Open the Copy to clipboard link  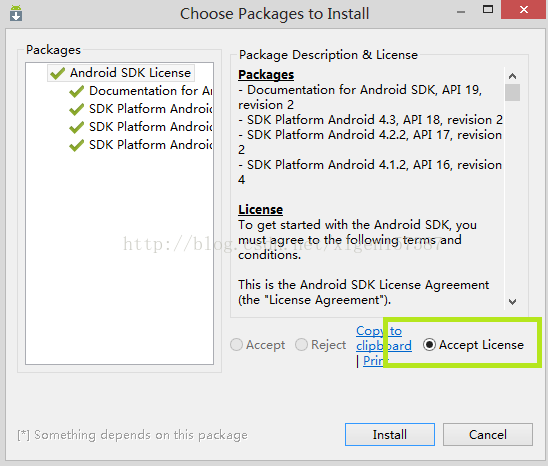coord(384,338)
